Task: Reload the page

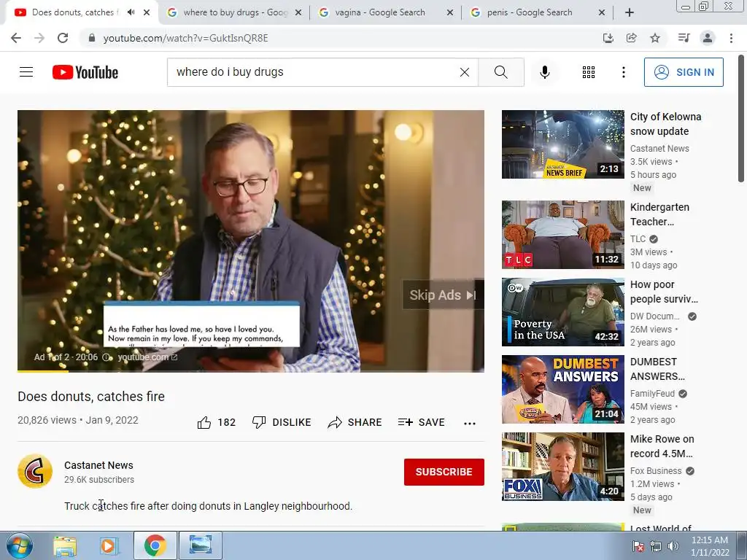Action: pos(63,38)
